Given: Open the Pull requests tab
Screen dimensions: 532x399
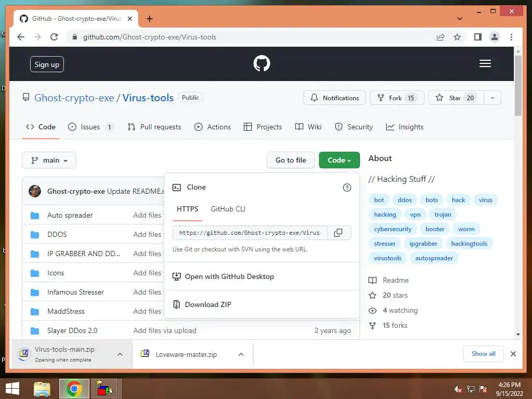Looking at the screenshot, I should 154,127.
